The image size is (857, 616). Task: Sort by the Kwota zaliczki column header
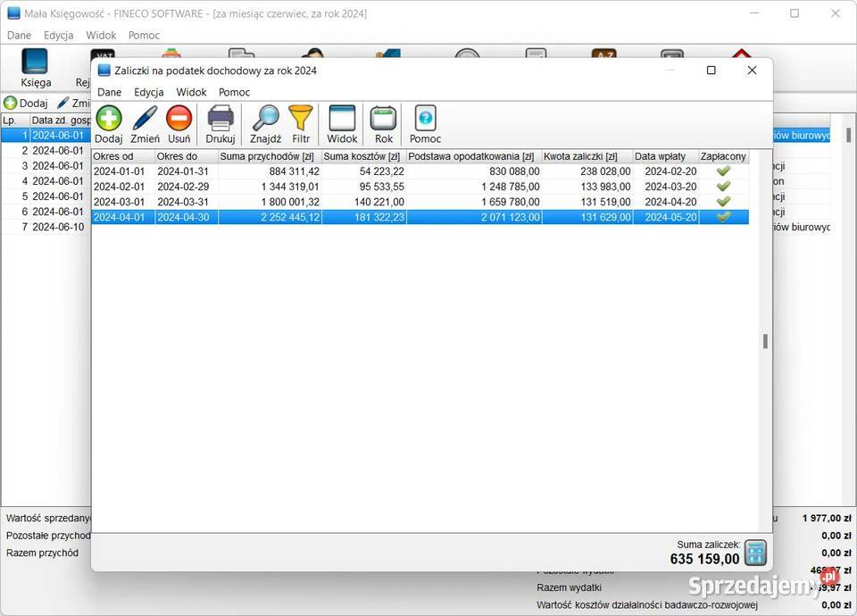coord(582,156)
